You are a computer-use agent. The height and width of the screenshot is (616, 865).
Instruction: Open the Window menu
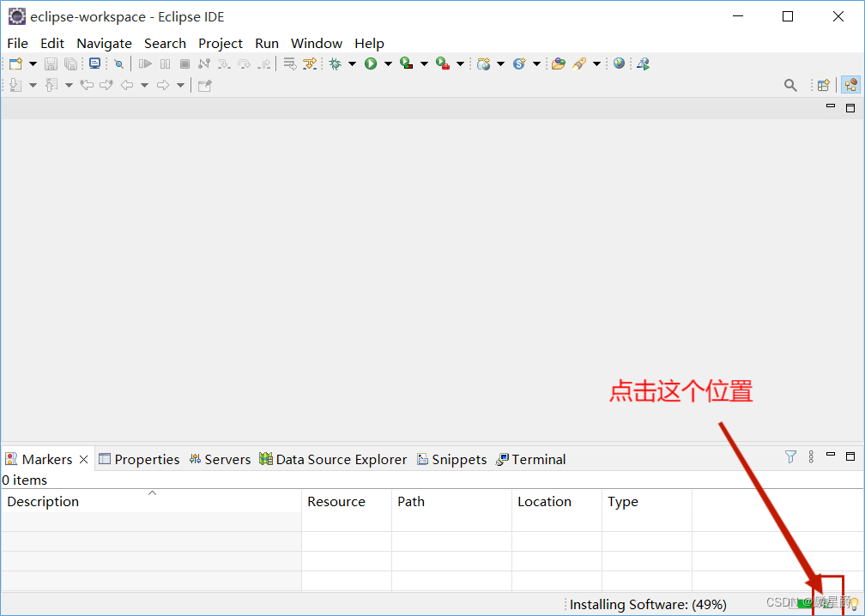(x=317, y=44)
